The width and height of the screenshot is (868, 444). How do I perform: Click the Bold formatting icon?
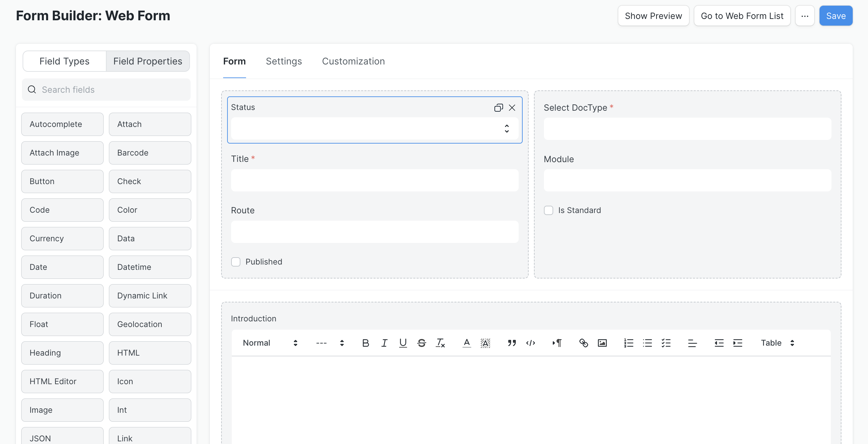[366, 343]
